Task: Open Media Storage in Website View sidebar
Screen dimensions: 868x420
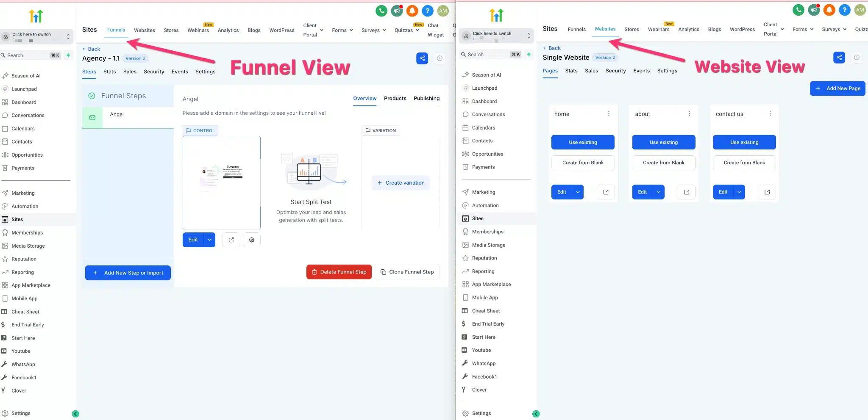Action: (489, 245)
